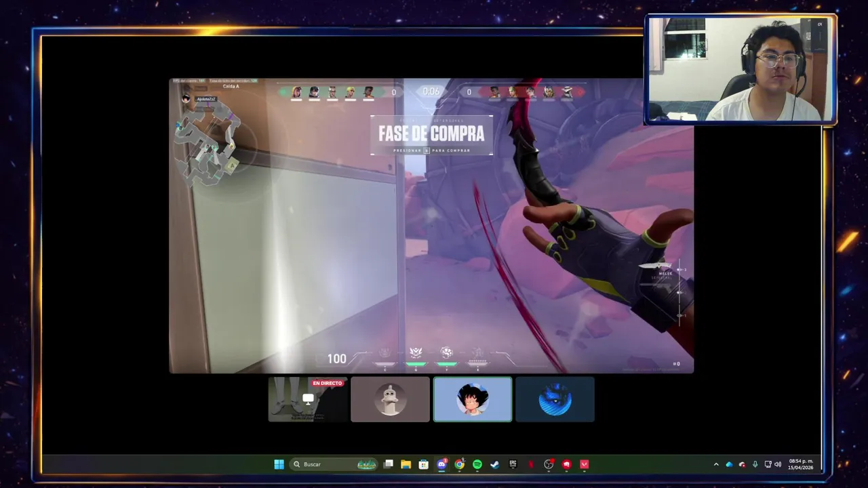
Task: Click the webcam overlay feed
Action: tap(741, 69)
